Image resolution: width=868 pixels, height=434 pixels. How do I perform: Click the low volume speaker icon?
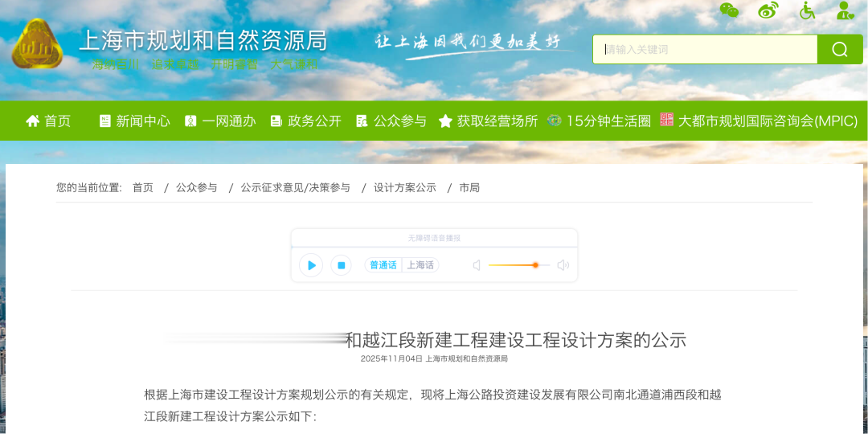point(477,265)
